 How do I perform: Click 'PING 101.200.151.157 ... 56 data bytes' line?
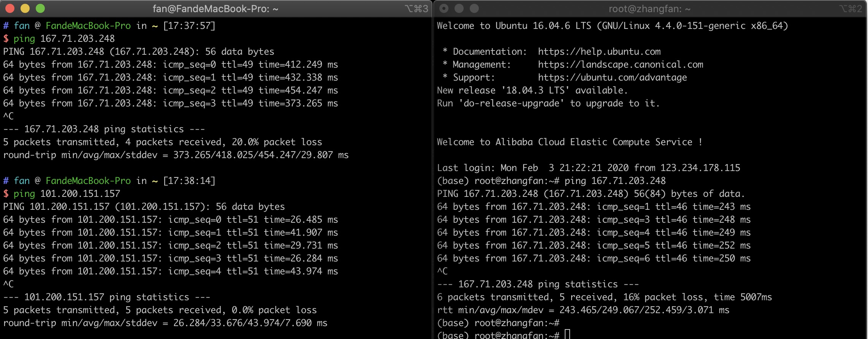(x=144, y=206)
